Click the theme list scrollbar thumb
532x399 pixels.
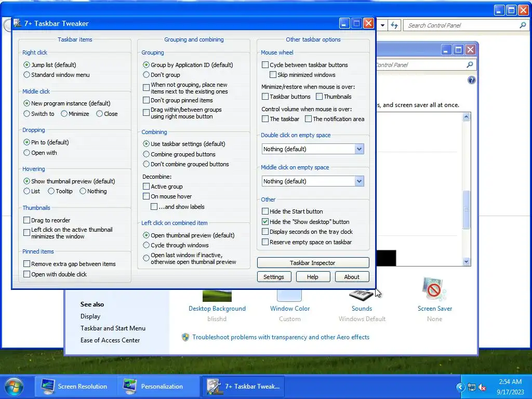pos(467,209)
